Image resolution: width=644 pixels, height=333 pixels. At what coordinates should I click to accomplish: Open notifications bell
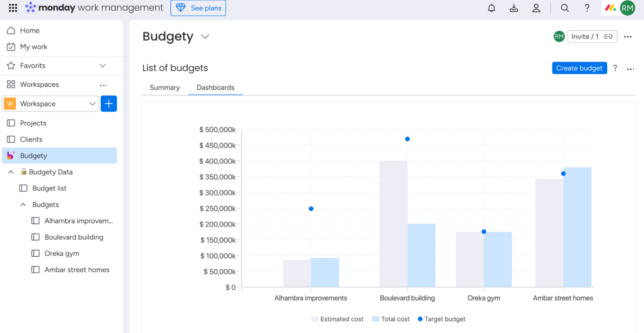pos(491,8)
